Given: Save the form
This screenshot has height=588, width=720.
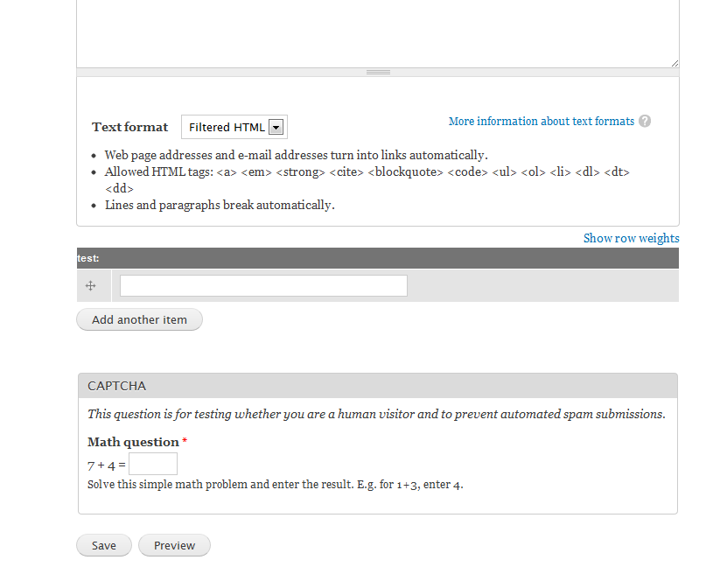Looking at the screenshot, I should pyautogui.click(x=103, y=544).
